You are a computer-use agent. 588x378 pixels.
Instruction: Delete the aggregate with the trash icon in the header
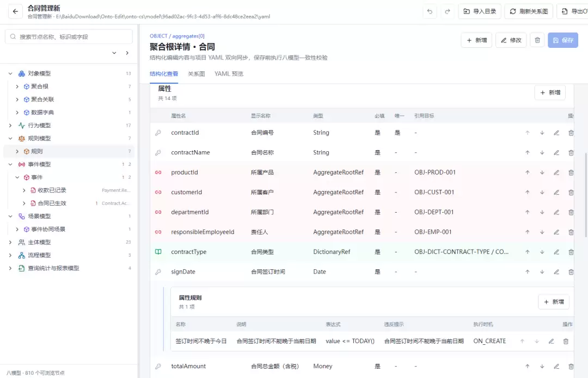tap(537, 40)
